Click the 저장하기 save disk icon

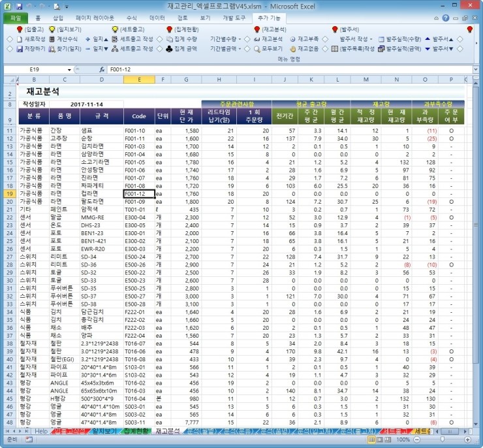coord(20,49)
